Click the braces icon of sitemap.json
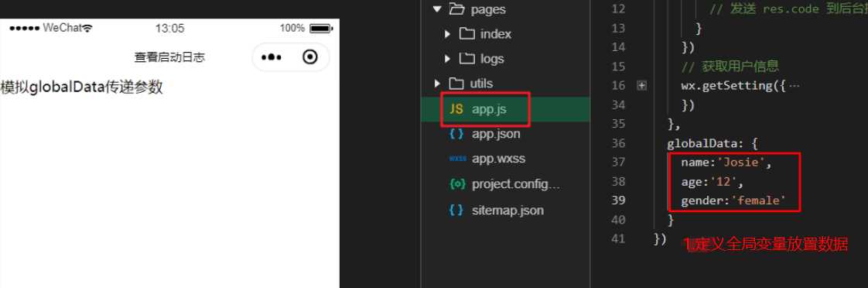Screen dimensions: 868x288 point(456,210)
